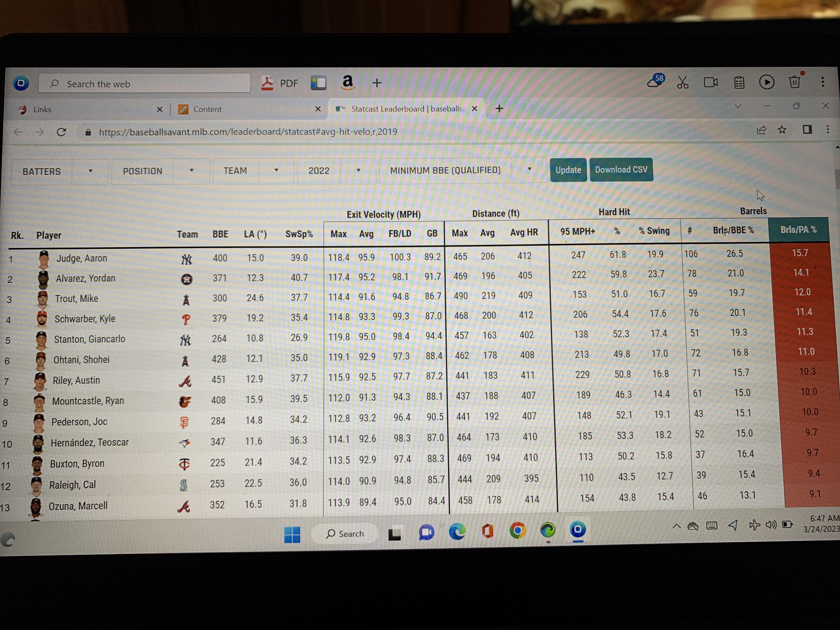Click the Update button

tap(568, 170)
